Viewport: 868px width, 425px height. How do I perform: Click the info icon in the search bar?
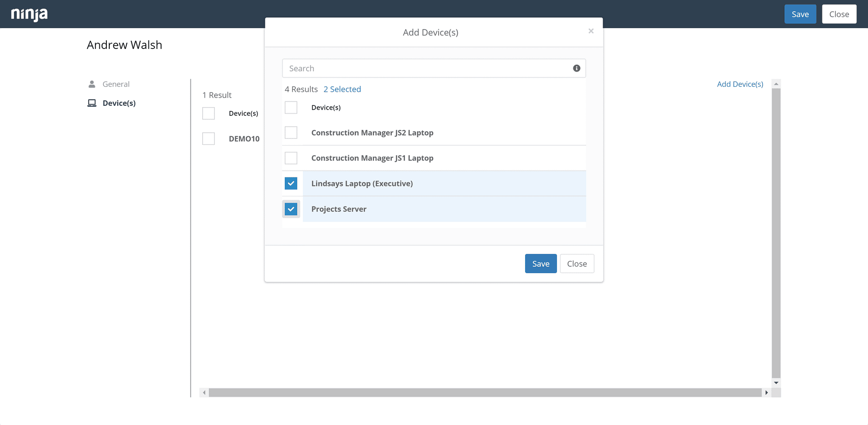(576, 68)
